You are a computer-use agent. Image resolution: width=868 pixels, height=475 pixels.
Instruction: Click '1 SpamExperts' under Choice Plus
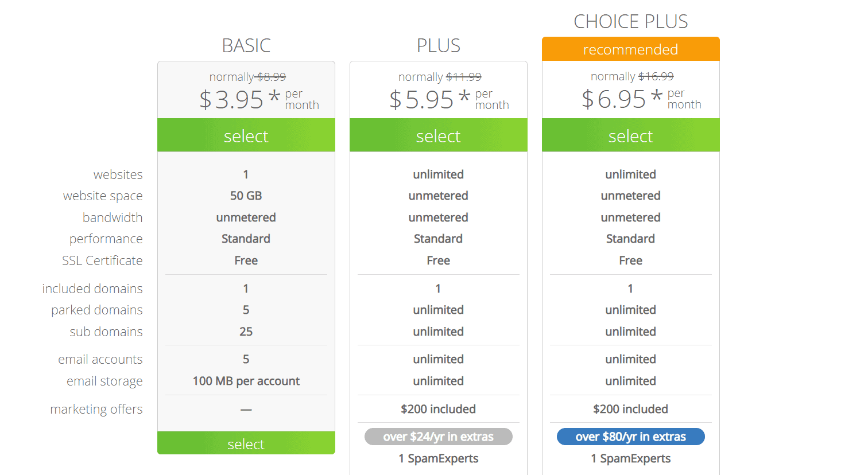tap(631, 458)
